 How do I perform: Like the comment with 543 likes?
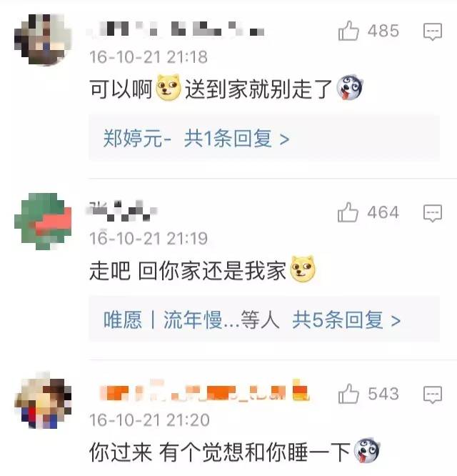pyautogui.click(x=348, y=394)
